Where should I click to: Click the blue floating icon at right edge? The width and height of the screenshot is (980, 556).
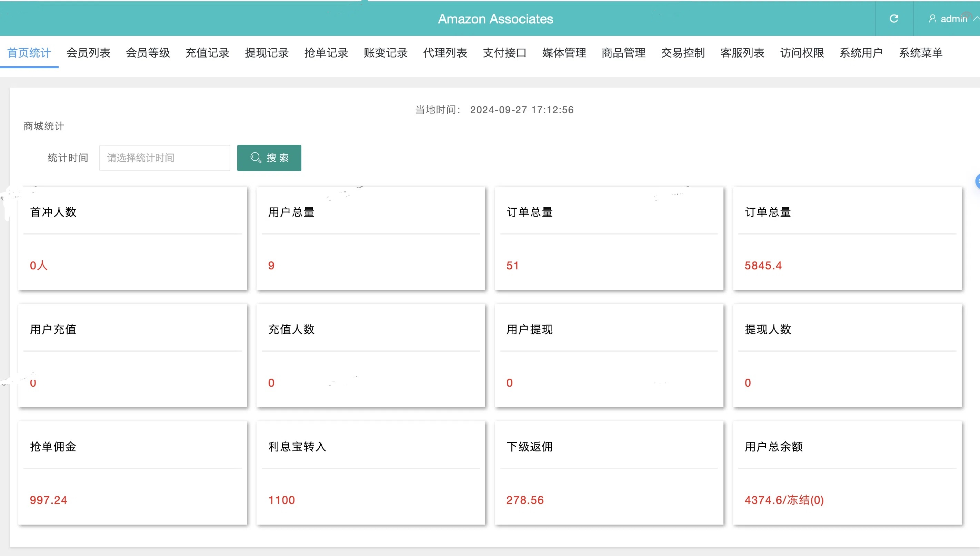coord(977,181)
